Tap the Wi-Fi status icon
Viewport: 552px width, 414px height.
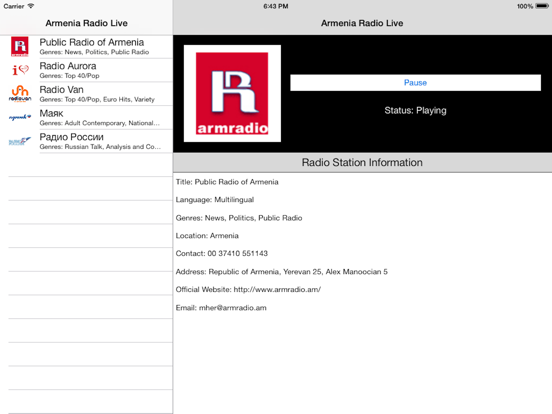[31, 6]
